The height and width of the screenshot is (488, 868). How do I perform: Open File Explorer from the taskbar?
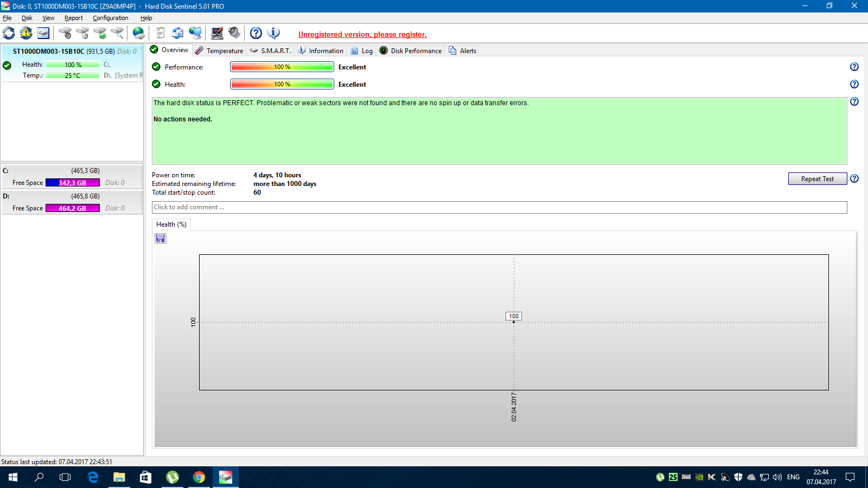pyautogui.click(x=119, y=477)
